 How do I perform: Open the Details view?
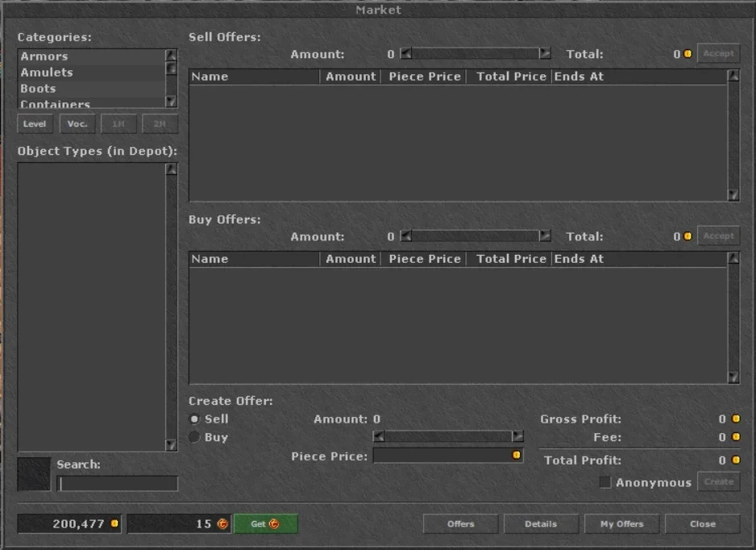coord(541,524)
